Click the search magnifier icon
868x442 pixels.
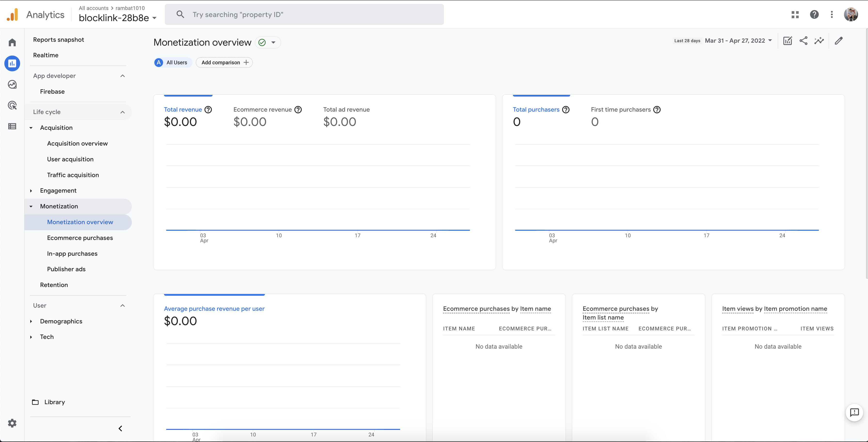point(180,14)
